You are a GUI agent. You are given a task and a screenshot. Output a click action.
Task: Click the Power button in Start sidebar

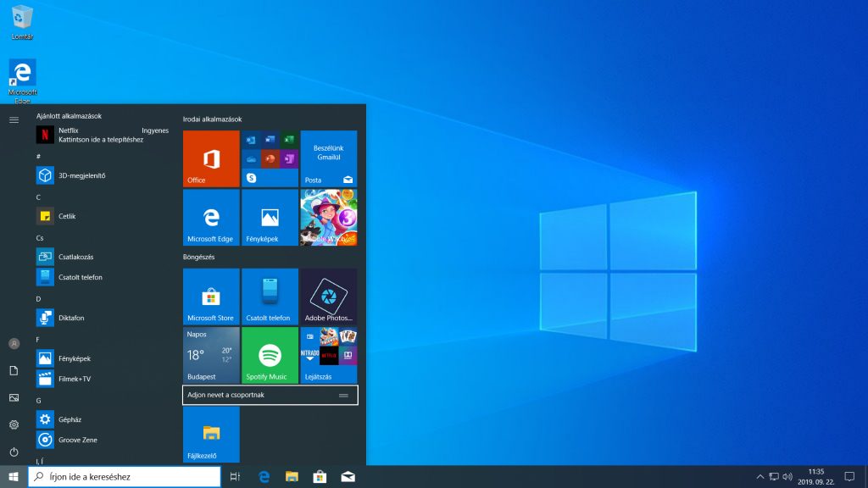(x=14, y=452)
